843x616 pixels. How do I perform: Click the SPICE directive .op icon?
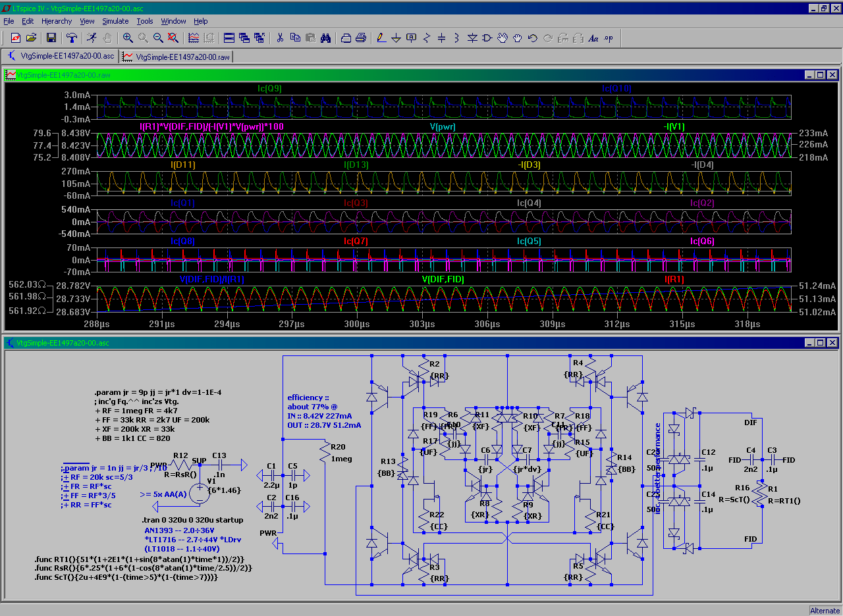click(609, 38)
